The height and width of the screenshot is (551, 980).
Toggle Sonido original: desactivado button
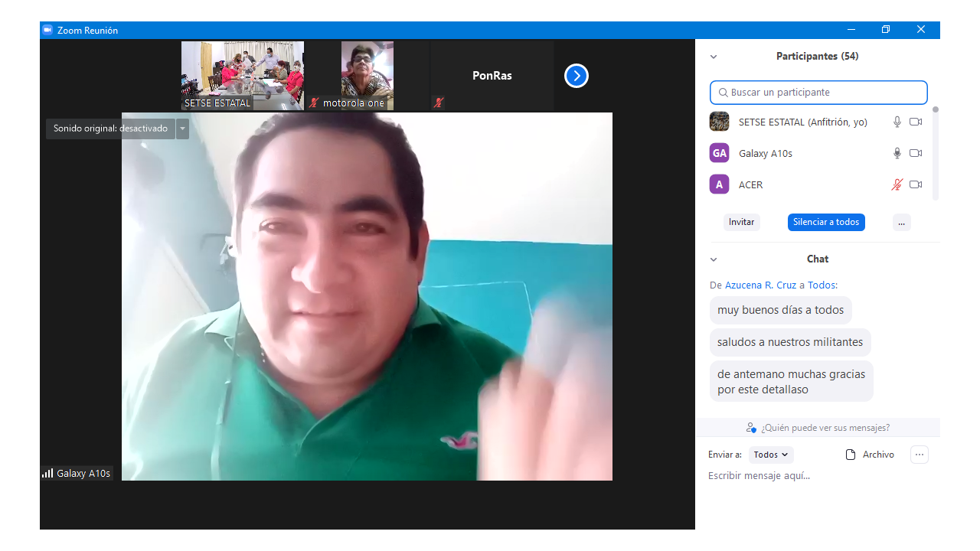tap(110, 129)
